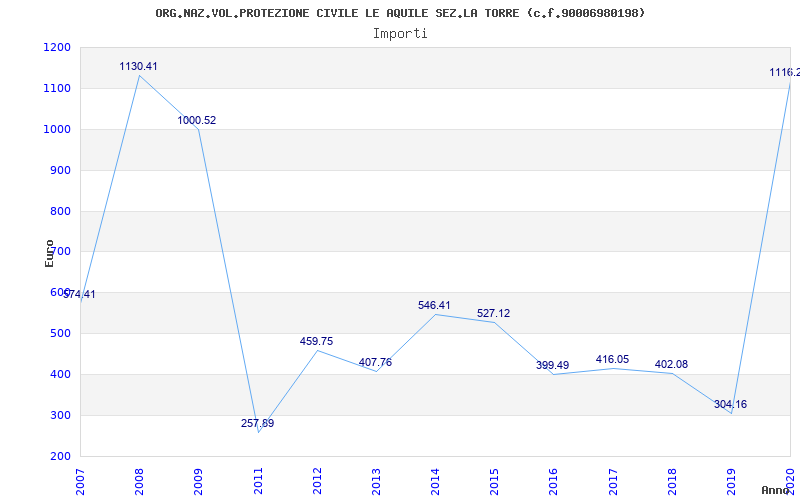The width and height of the screenshot is (800, 500).
Task: Click the Importi subtitle
Action: (400, 34)
